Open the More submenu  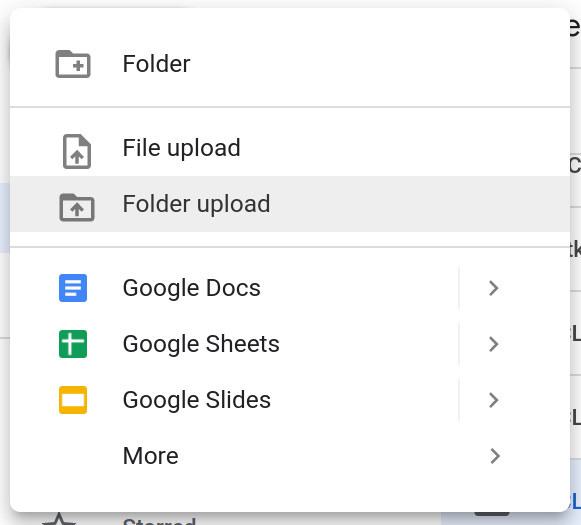click(x=290, y=456)
